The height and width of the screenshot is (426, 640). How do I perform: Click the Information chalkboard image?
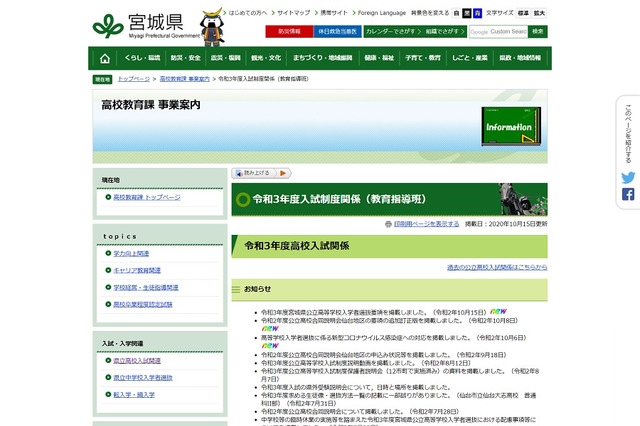tap(511, 126)
